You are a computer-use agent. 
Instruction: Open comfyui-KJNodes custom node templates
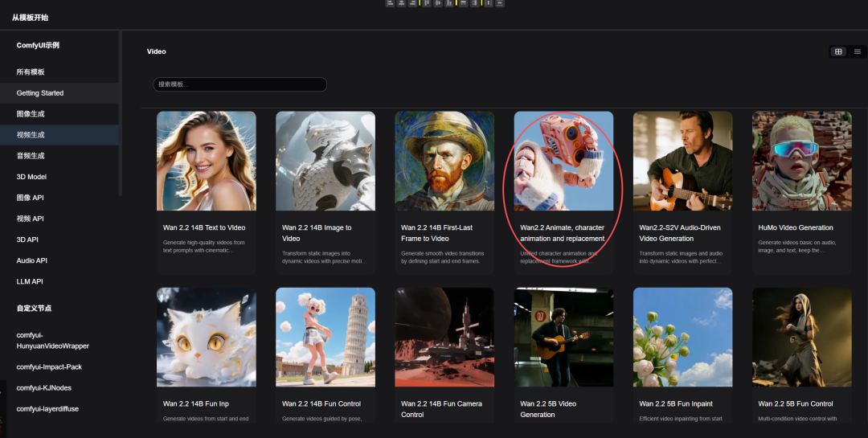click(x=59, y=388)
